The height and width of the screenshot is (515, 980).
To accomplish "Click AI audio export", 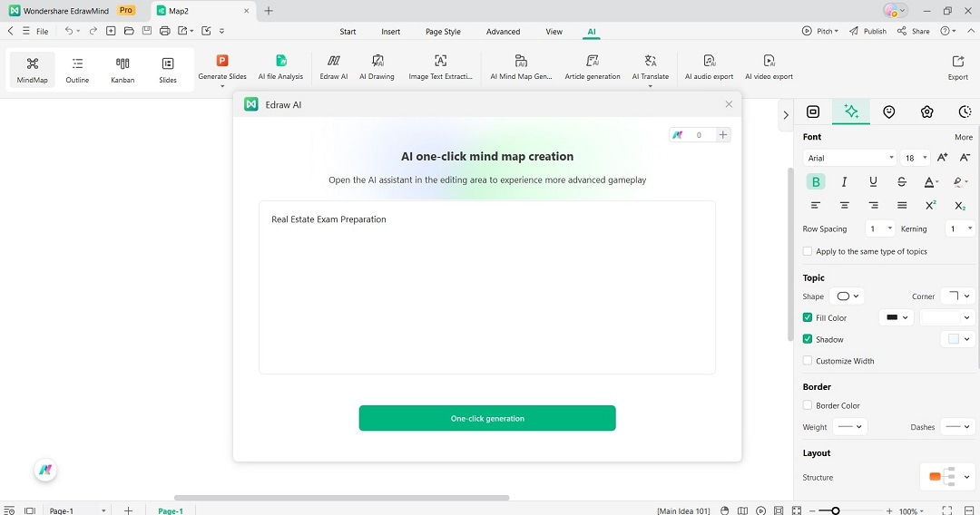I will tap(709, 67).
